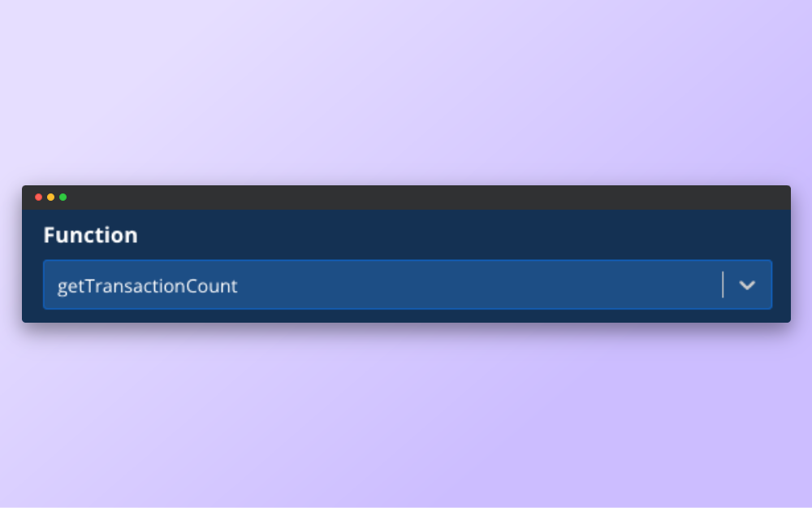
Task: Click the down-arrow icon in the select box
Action: tap(747, 285)
